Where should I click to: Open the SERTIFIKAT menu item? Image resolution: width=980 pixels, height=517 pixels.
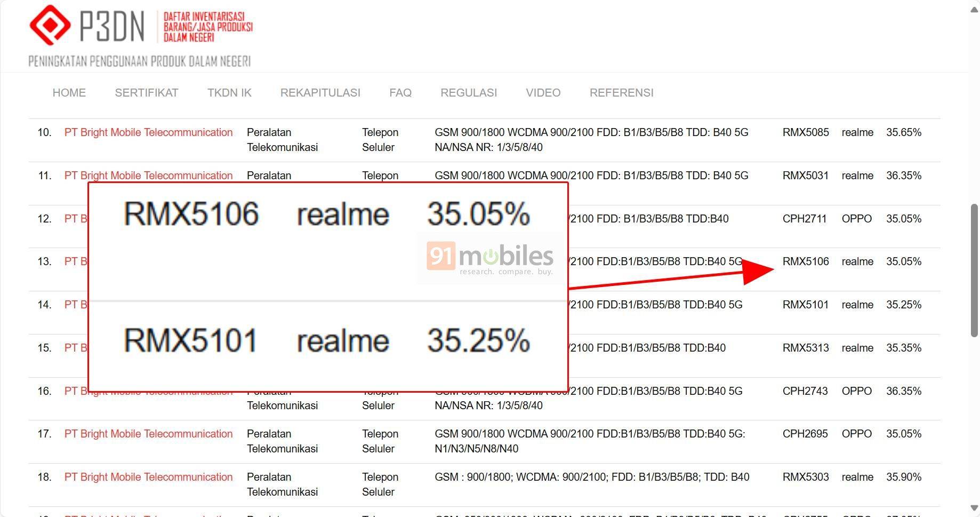coord(147,93)
